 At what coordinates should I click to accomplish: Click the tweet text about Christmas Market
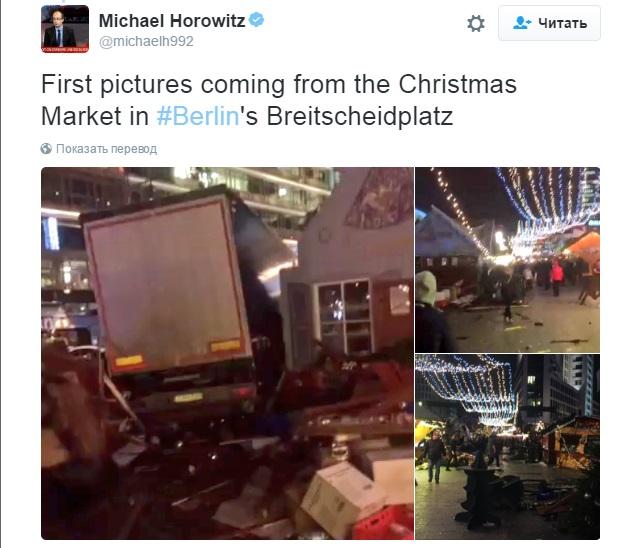(x=279, y=100)
